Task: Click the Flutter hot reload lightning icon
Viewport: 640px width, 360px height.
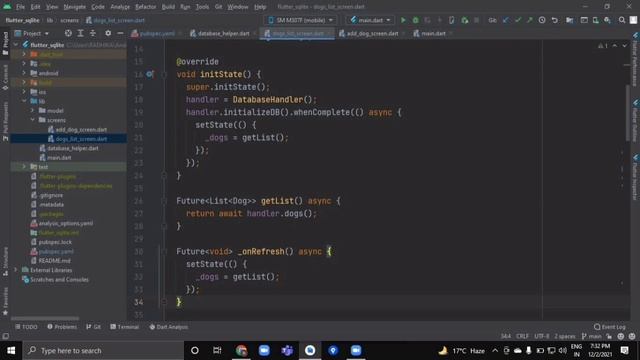Action: pyautogui.click(x=440, y=20)
